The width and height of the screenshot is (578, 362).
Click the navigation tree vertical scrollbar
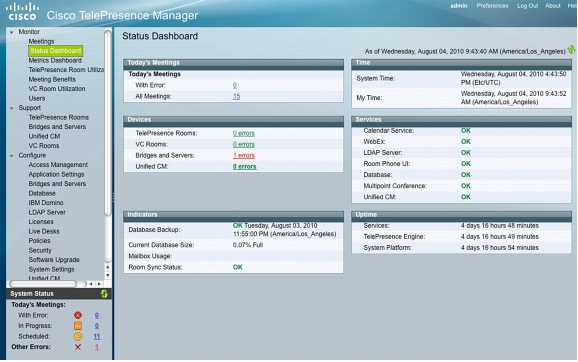pyautogui.click(x=107, y=123)
